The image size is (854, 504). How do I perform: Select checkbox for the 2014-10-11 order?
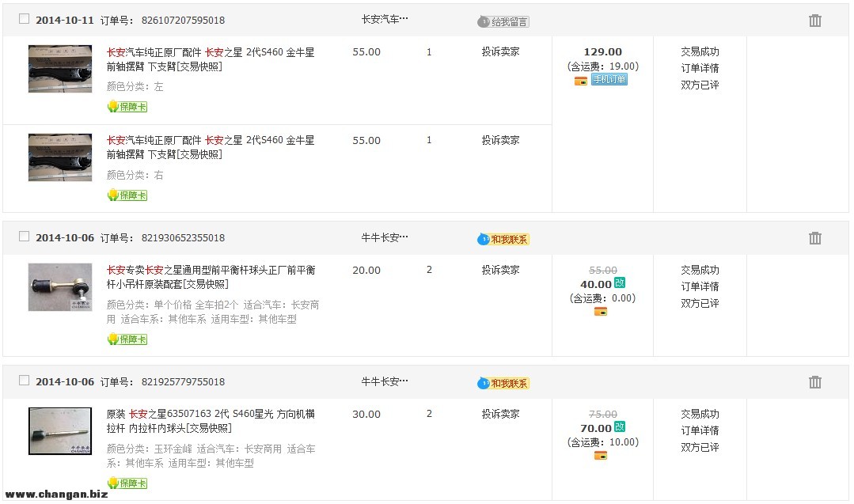(24, 19)
